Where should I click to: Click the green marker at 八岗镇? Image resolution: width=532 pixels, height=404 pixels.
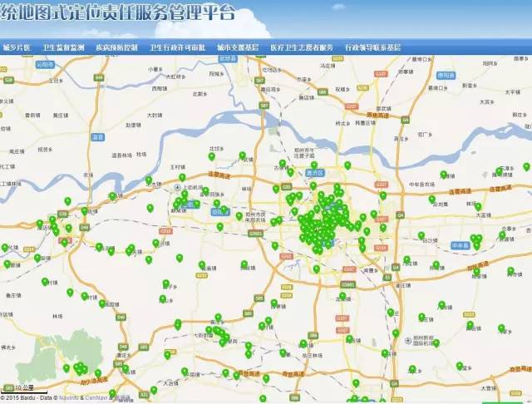pyautogui.click(x=441, y=305)
